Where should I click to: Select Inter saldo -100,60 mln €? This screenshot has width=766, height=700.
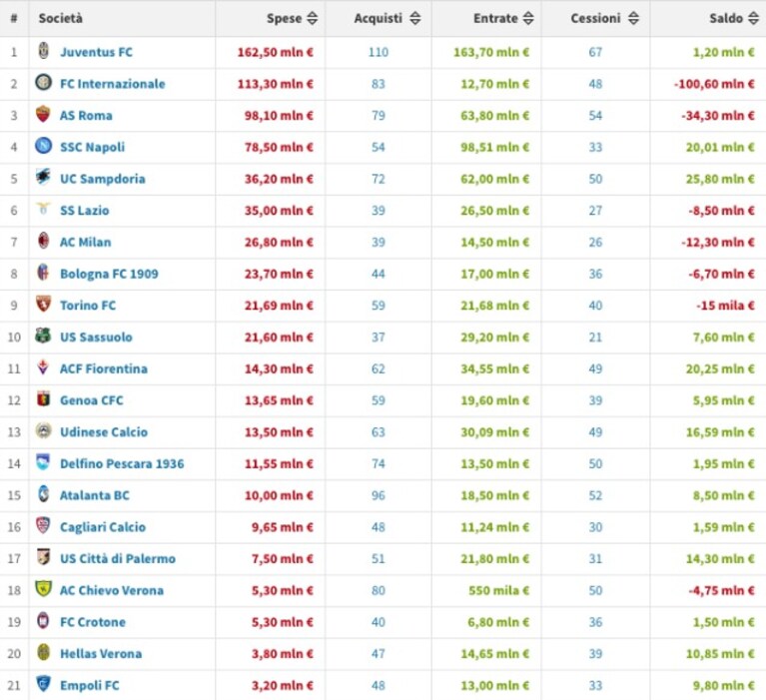(x=714, y=84)
